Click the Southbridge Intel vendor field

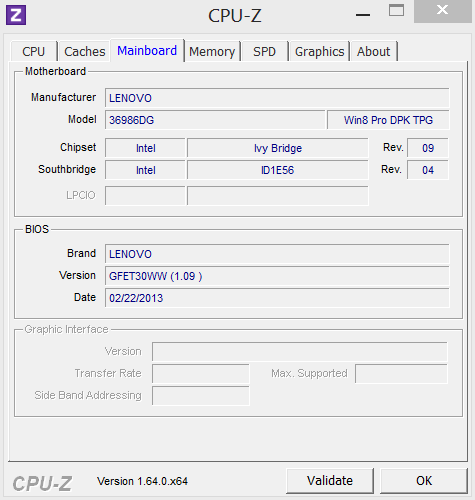[145, 170]
